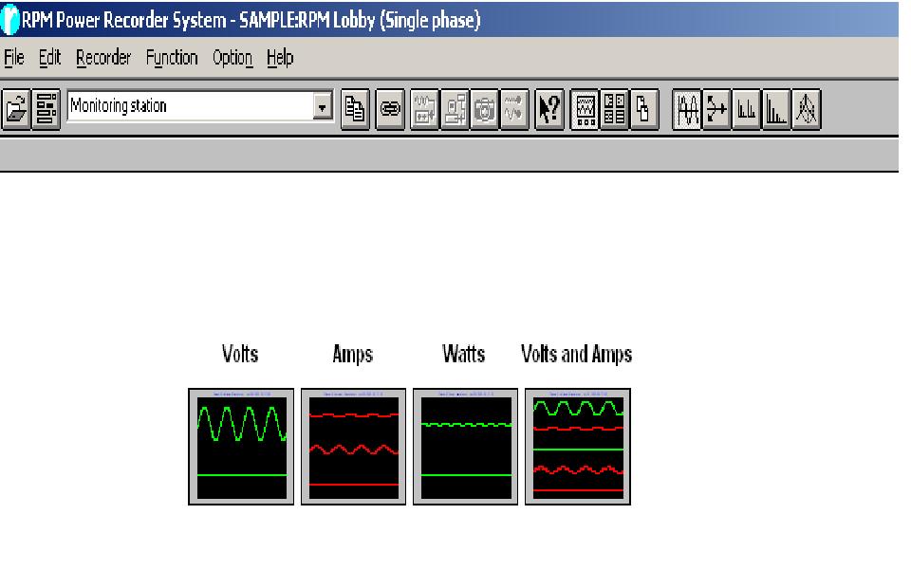Click the "Volts and Amps" label text

click(576, 354)
